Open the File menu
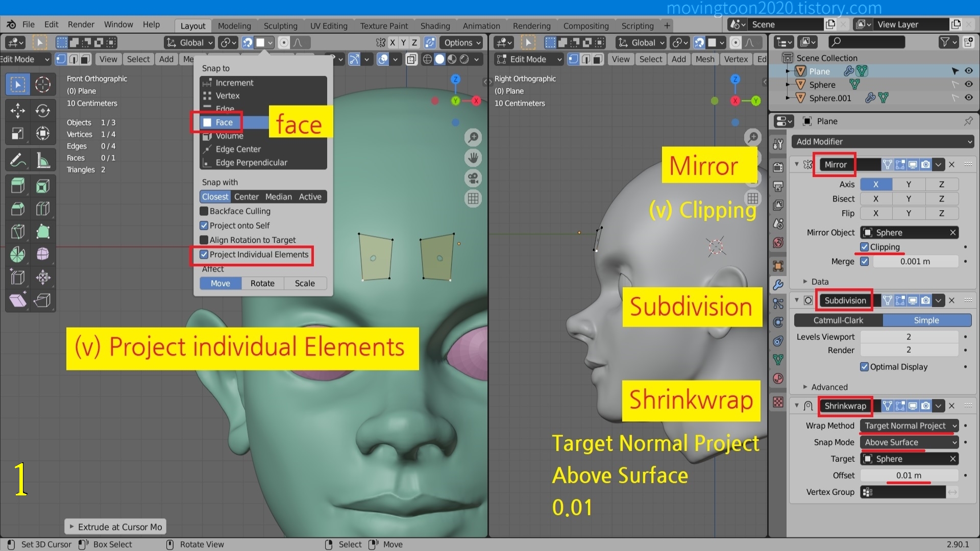This screenshot has height=551, width=980. (x=29, y=24)
